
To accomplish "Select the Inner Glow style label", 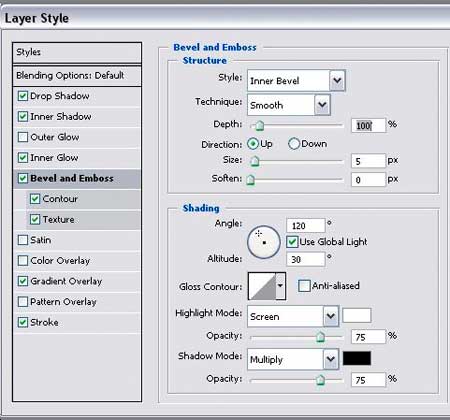I will [54, 158].
